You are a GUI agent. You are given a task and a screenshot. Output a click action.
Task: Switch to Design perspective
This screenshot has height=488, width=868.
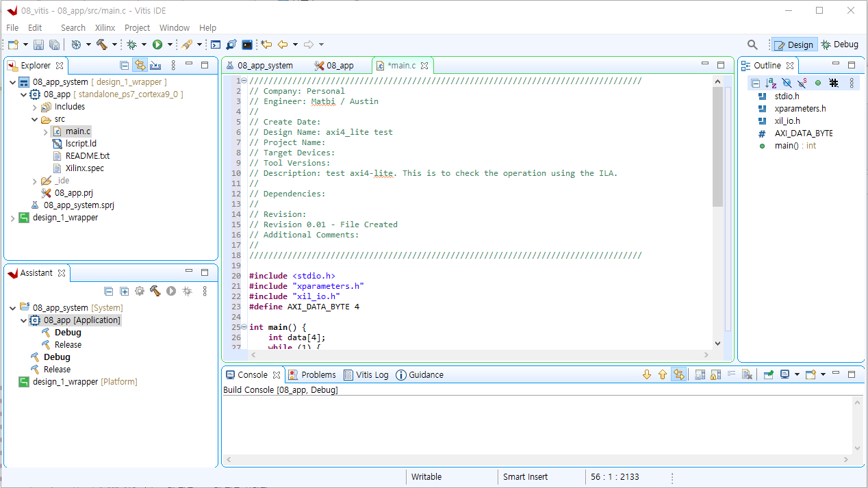pyautogui.click(x=794, y=44)
